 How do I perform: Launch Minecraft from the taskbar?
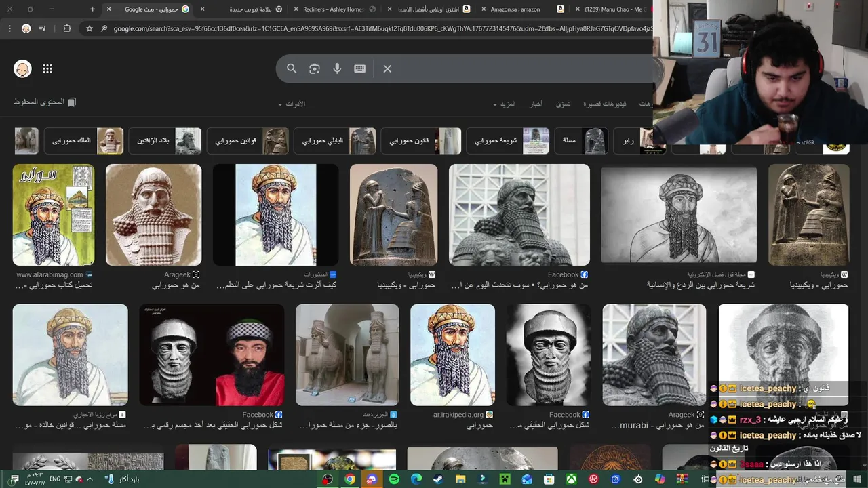(505, 479)
